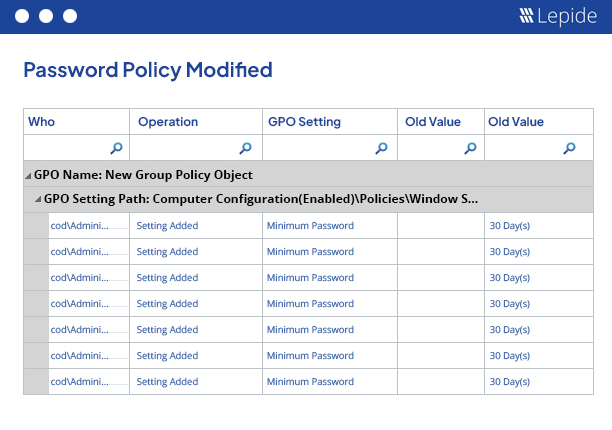Click the Password Policy Modified heading
612x430 pixels.
click(148, 70)
